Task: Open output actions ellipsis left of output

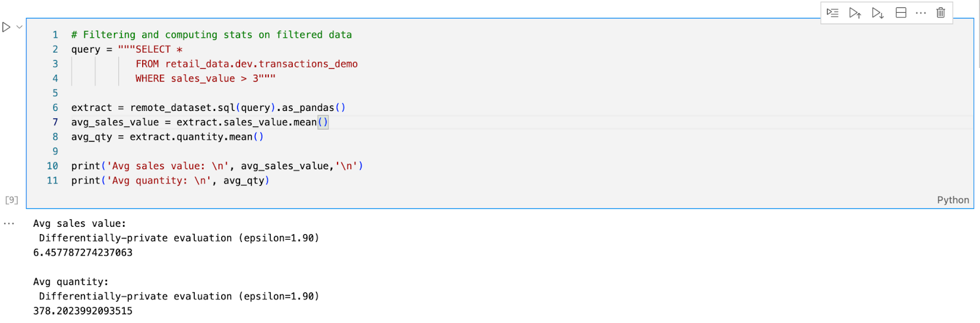Action: (9, 224)
